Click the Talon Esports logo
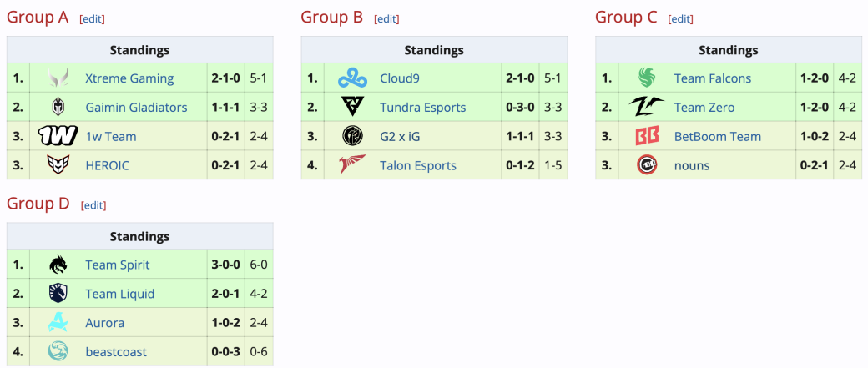Viewport: 868px width, 368px height. 352,165
